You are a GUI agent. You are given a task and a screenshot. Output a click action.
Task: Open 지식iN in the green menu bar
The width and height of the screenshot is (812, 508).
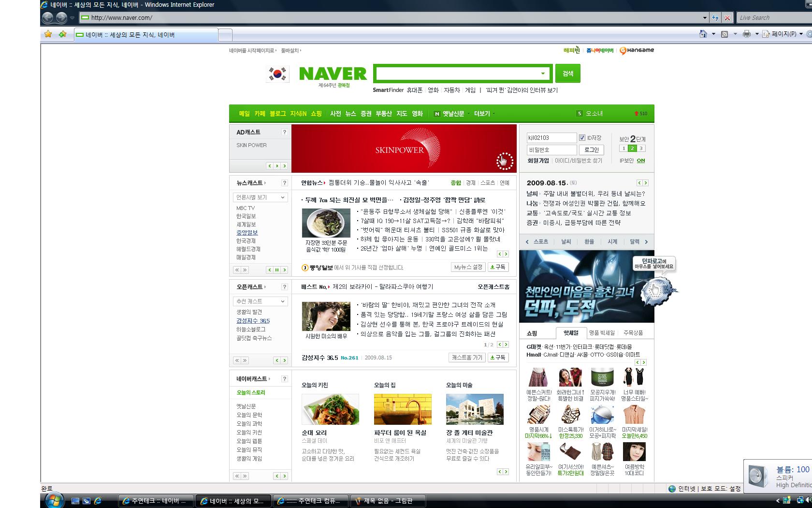(298, 114)
